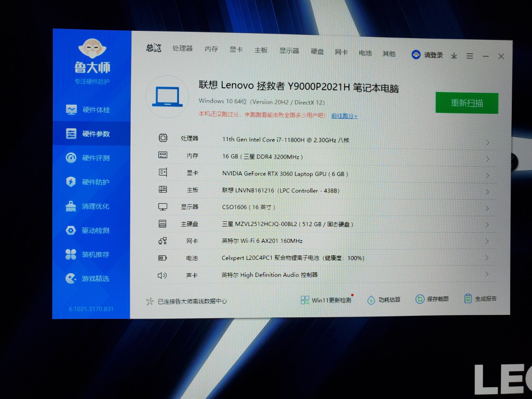
Task: Expand the 电池 row chevron
Action: (x=487, y=258)
